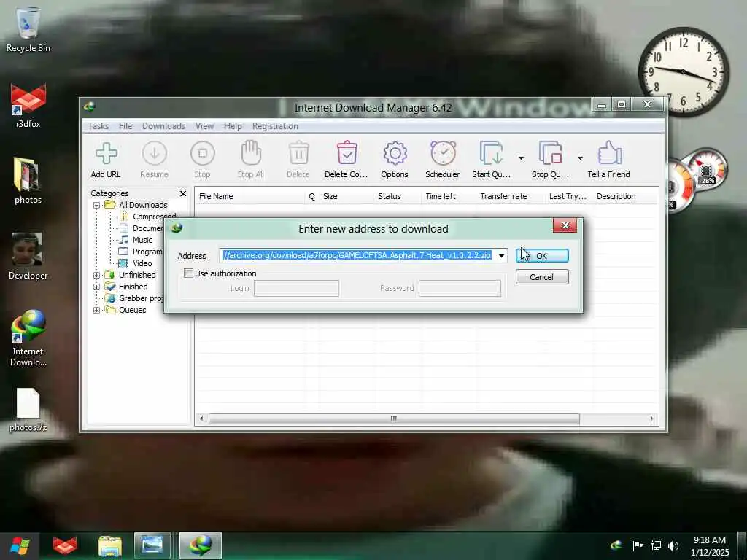Collapse the All Downloads tree node
747x560 pixels.
click(96, 205)
